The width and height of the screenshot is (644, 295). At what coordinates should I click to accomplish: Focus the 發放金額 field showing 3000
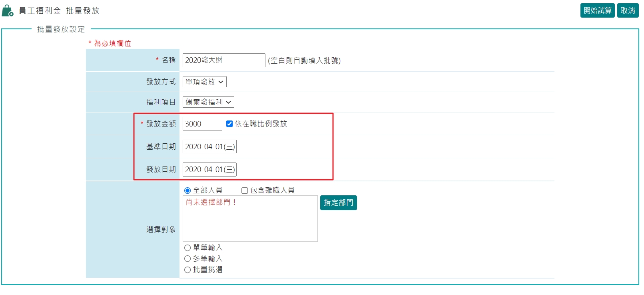(202, 124)
